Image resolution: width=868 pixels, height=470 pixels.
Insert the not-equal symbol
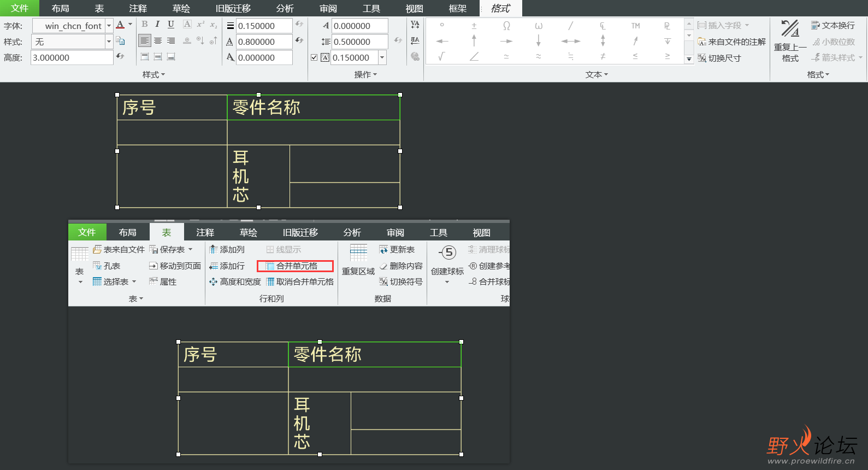pyautogui.click(x=603, y=56)
